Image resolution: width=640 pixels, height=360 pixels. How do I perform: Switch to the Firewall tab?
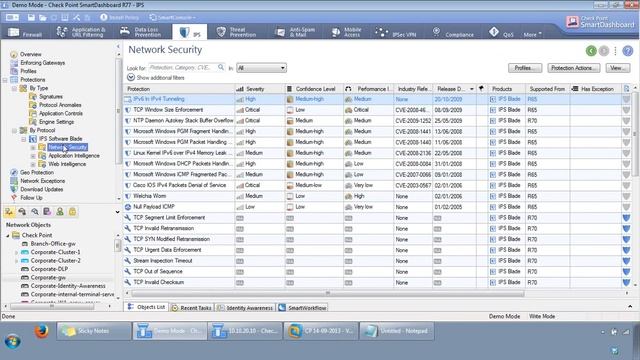25,32
